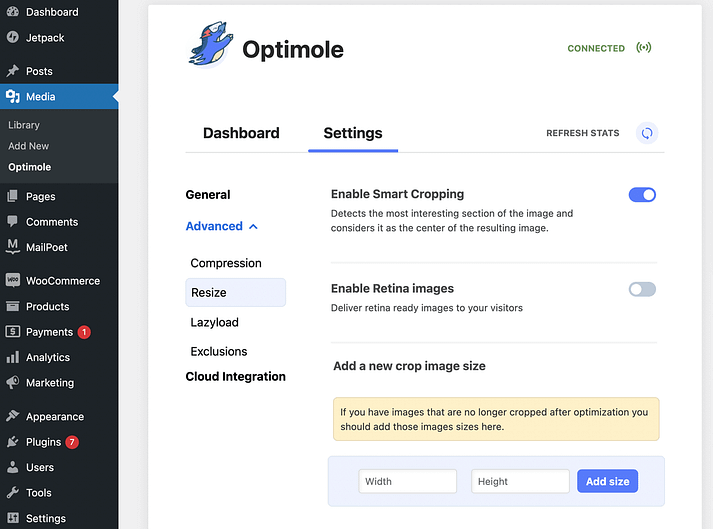Screen dimensions: 713x529
Task: Enable the Retina images toggle
Action: pos(642,289)
